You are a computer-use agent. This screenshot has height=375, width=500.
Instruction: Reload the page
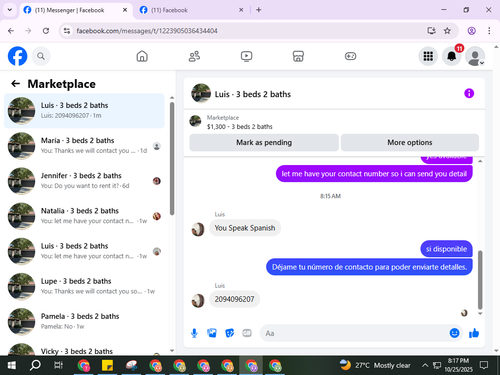(x=46, y=31)
